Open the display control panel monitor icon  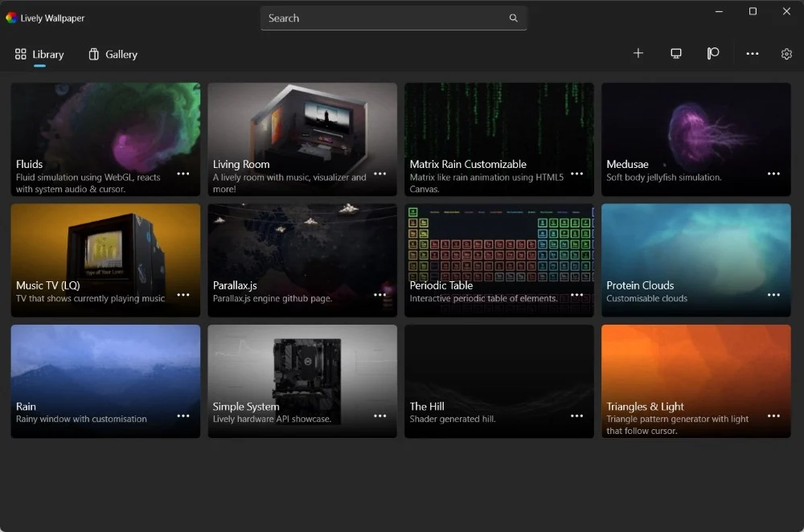click(x=676, y=54)
